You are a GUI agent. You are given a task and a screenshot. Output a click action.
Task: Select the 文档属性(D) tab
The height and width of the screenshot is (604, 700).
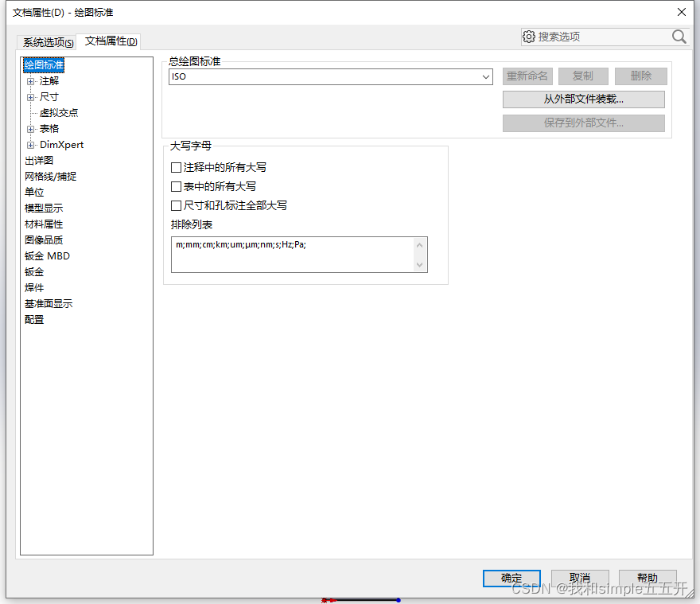(x=111, y=41)
